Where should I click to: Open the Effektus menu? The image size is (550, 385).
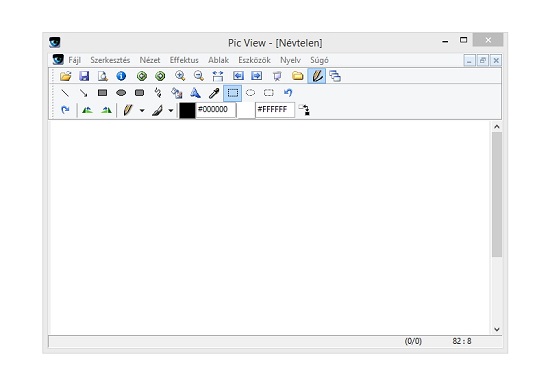point(184,60)
